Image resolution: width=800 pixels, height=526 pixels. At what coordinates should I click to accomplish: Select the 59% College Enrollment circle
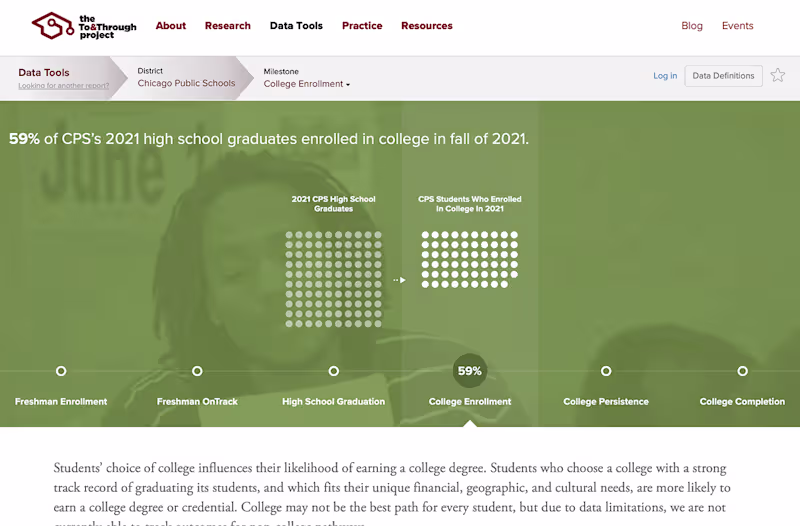(x=470, y=371)
